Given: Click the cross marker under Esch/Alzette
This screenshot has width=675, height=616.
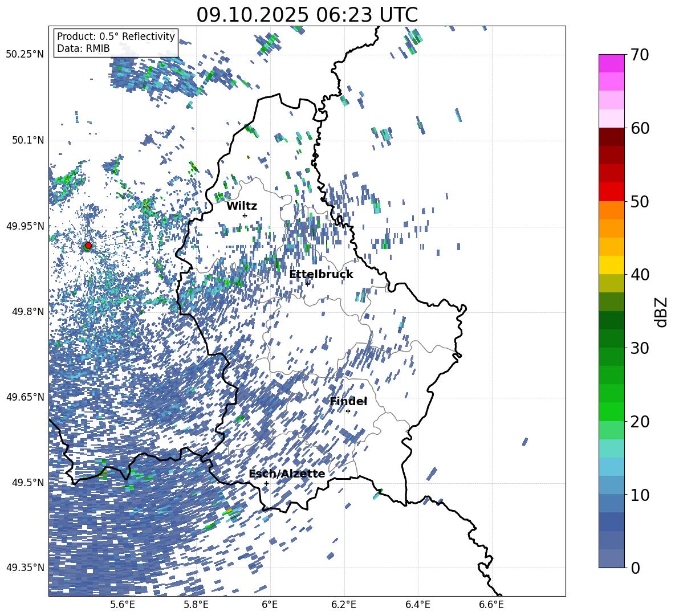Looking at the screenshot, I should coord(266,483).
